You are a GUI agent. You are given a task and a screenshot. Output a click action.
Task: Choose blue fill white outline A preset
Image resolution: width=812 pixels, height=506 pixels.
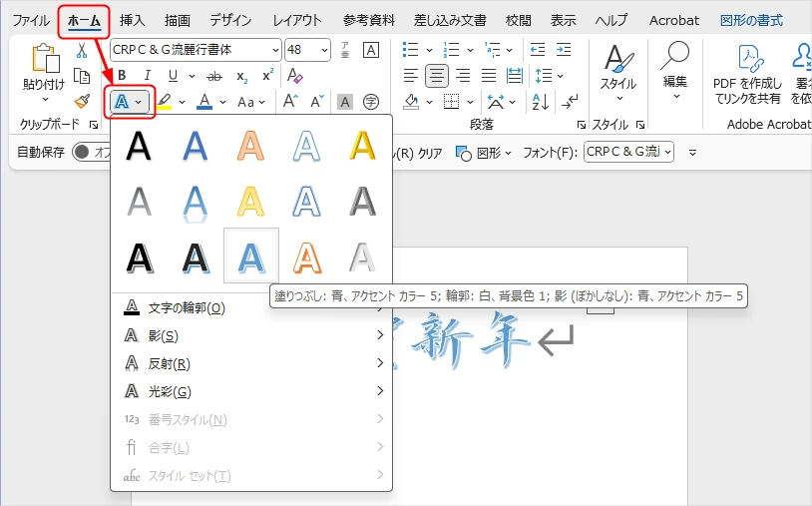tap(251, 256)
